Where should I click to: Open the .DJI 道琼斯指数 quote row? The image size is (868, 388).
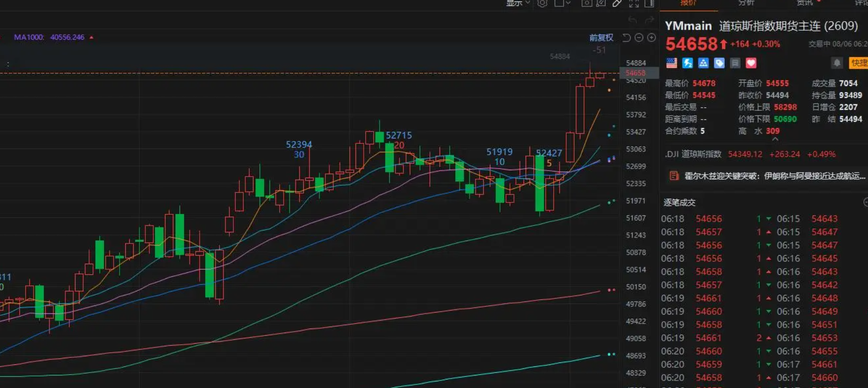tap(750, 154)
